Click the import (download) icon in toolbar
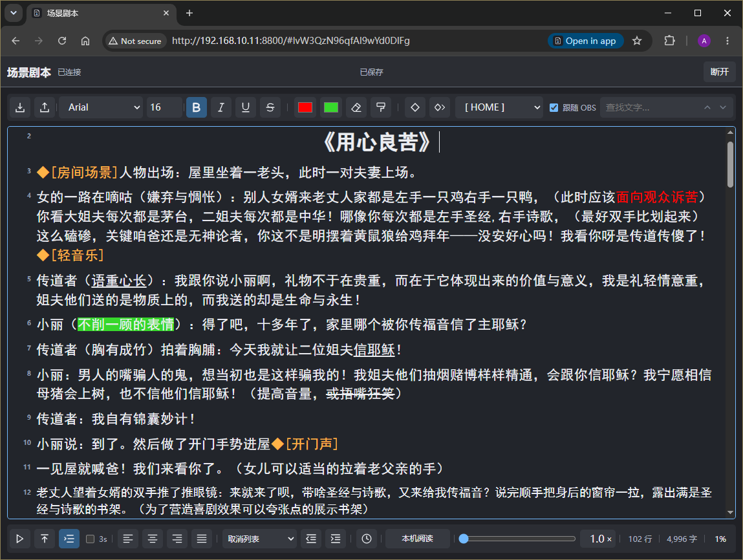The image size is (743, 560). tap(20, 107)
